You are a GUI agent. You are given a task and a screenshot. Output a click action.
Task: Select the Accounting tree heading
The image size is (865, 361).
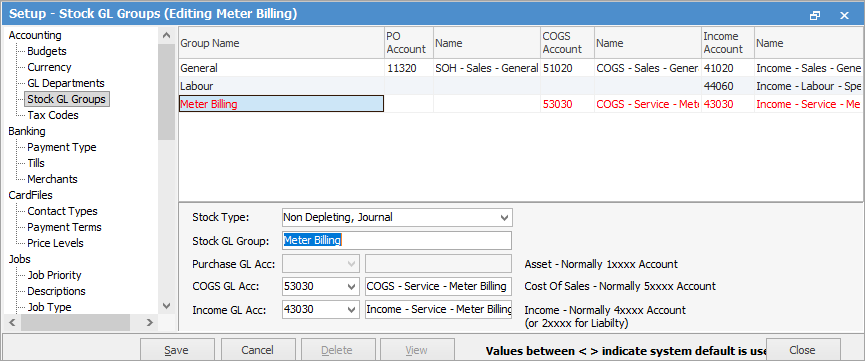click(35, 35)
